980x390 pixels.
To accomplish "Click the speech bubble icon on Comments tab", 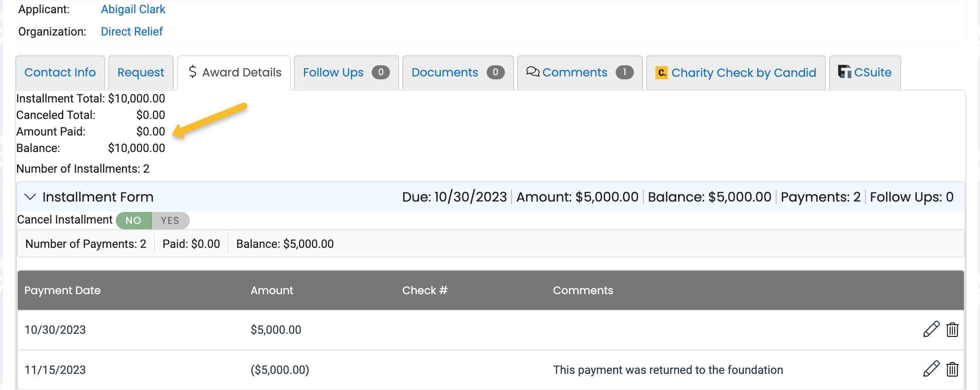I will (533, 71).
